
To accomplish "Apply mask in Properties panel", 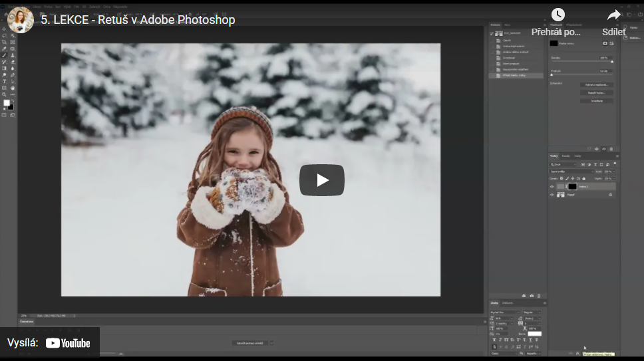I will (x=596, y=149).
